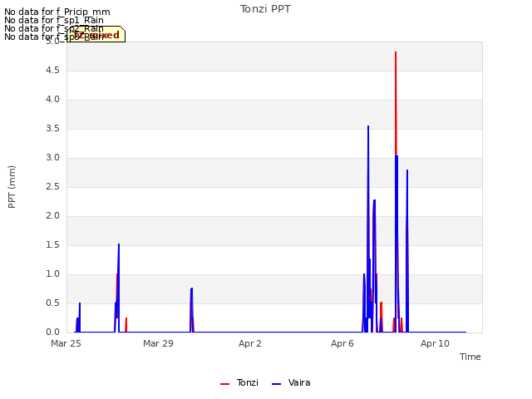The image size is (532, 399).
Task: Click the 4.0 y-axis tick label
Action: tap(52, 100)
